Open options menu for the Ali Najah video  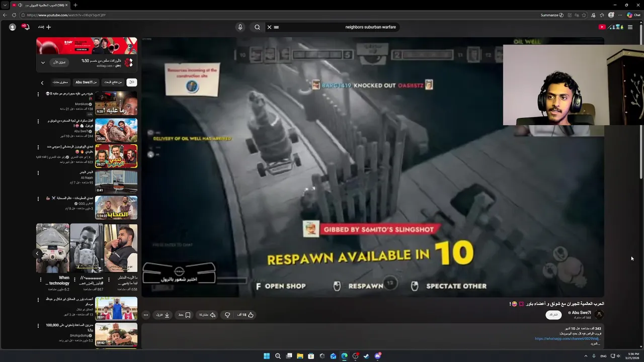(x=38, y=173)
